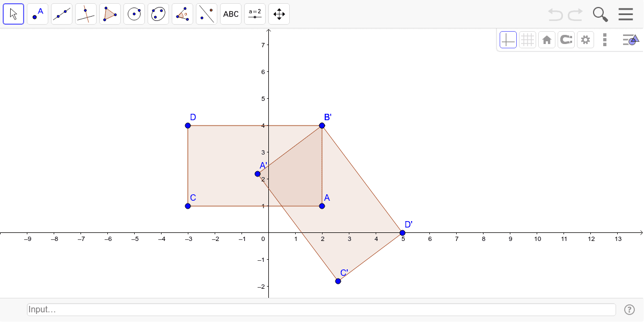Click the y-axis tick label 7
This screenshot has width=644, height=322.
pyautogui.click(x=262, y=45)
